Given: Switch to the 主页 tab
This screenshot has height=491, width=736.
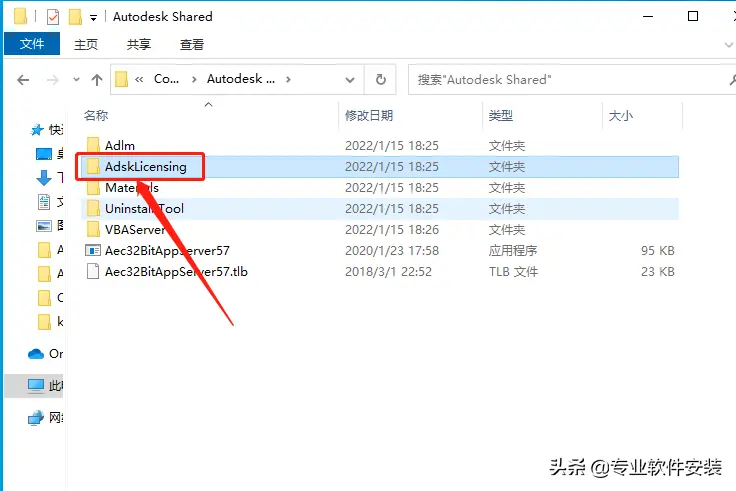Looking at the screenshot, I should click(x=86, y=45).
